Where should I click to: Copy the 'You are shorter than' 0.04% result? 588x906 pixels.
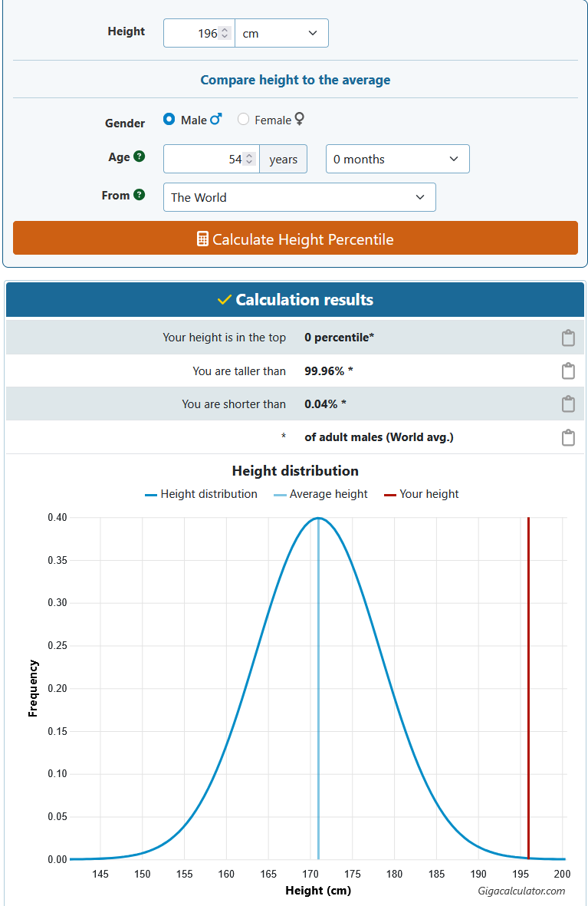tap(568, 404)
